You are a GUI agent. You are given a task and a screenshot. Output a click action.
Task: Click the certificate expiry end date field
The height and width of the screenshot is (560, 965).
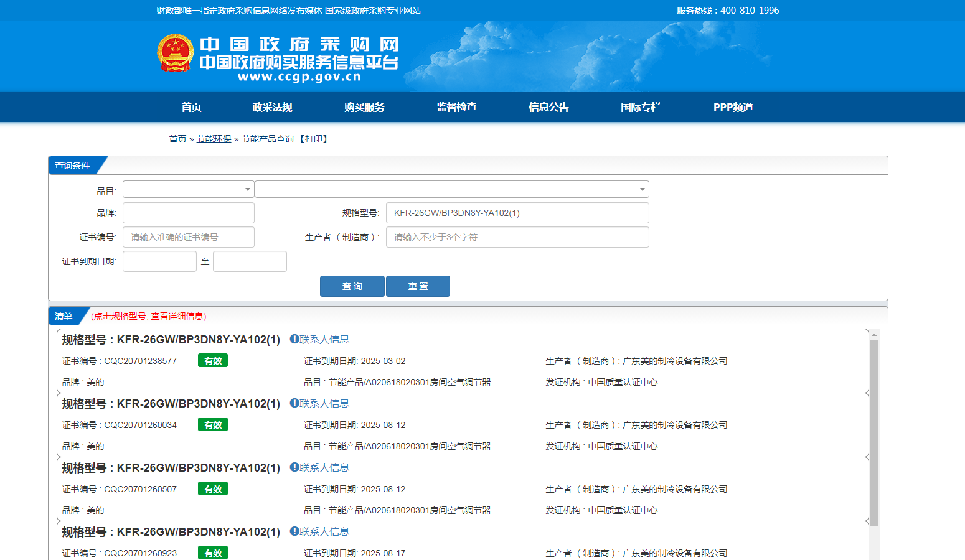tap(250, 261)
